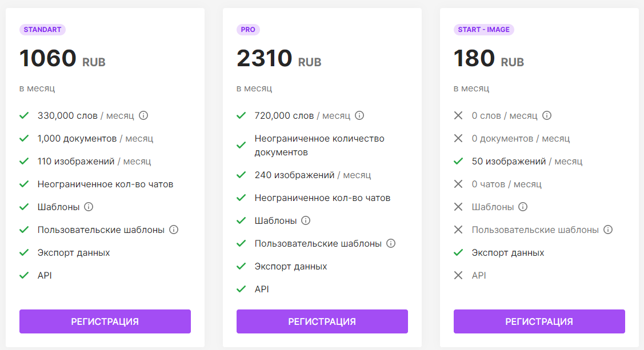
Task: Click the START - IMAGE badge
Action: click(x=483, y=30)
